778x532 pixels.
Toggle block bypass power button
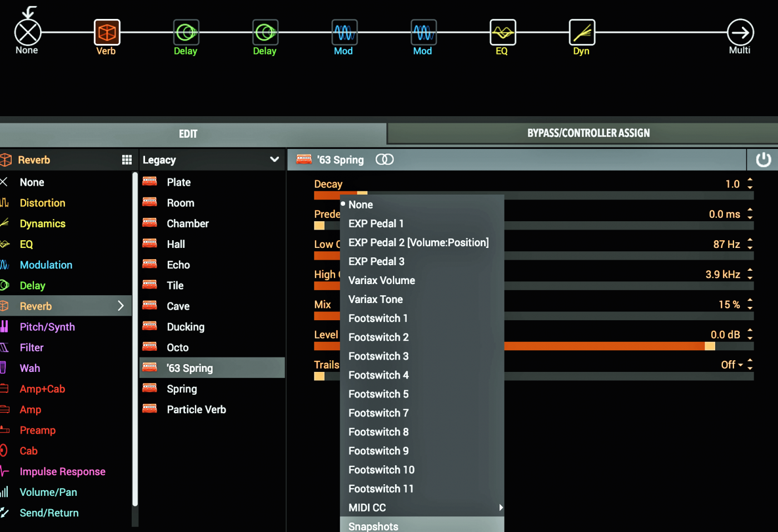763,160
